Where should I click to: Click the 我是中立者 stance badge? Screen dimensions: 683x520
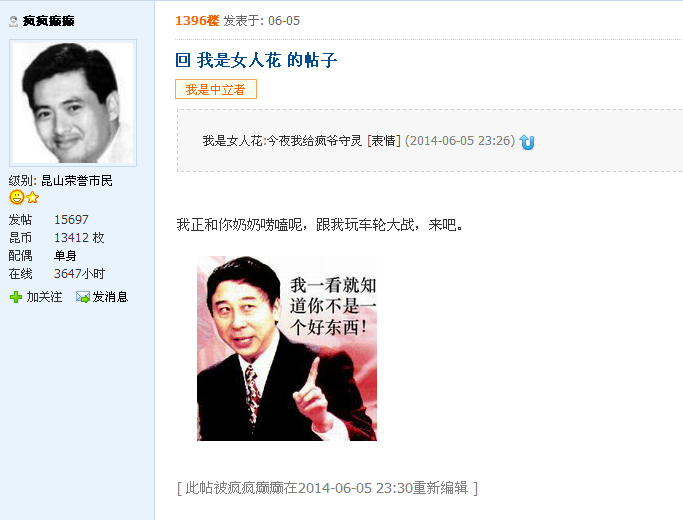(216, 89)
